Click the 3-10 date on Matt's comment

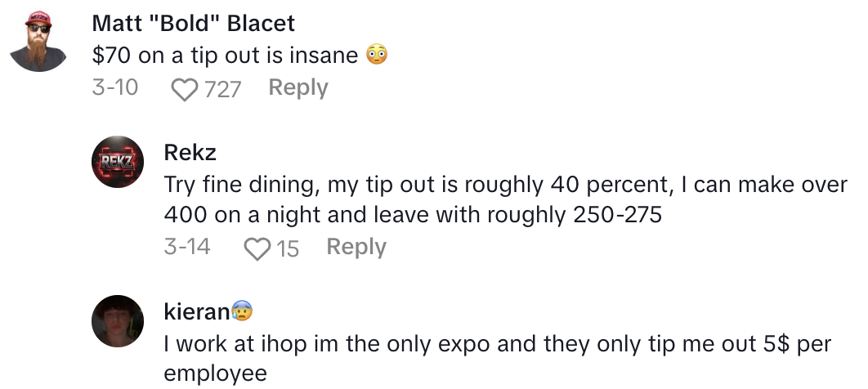tap(115, 88)
